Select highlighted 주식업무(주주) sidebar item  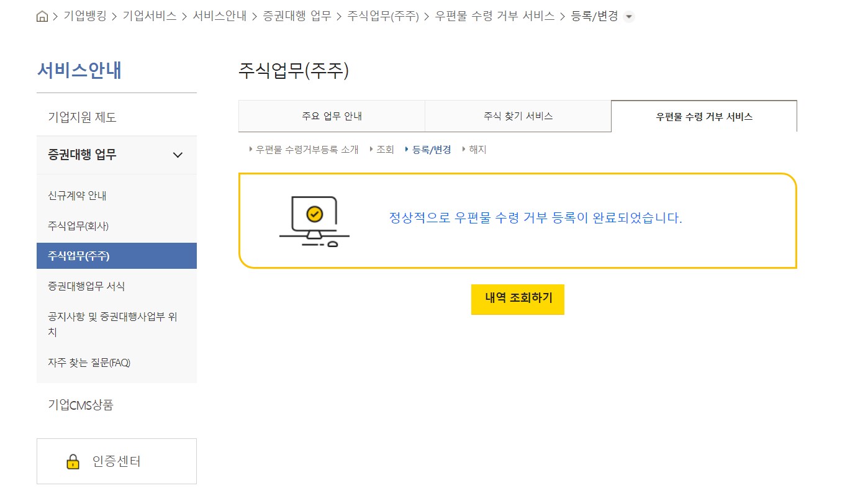tap(117, 256)
